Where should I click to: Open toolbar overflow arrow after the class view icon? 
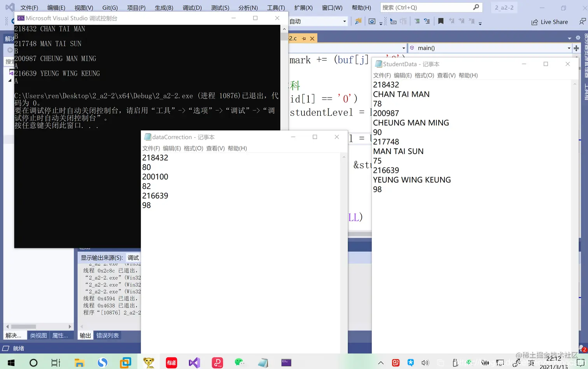point(381,23)
